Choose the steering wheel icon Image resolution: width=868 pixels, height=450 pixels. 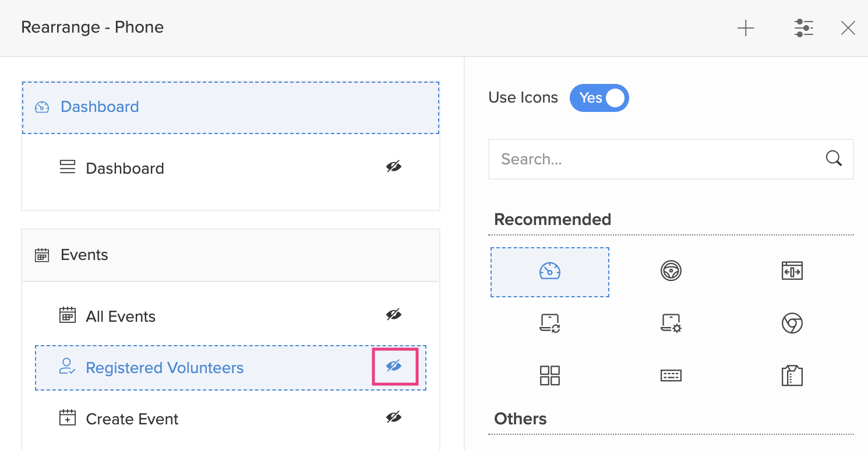tap(671, 271)
